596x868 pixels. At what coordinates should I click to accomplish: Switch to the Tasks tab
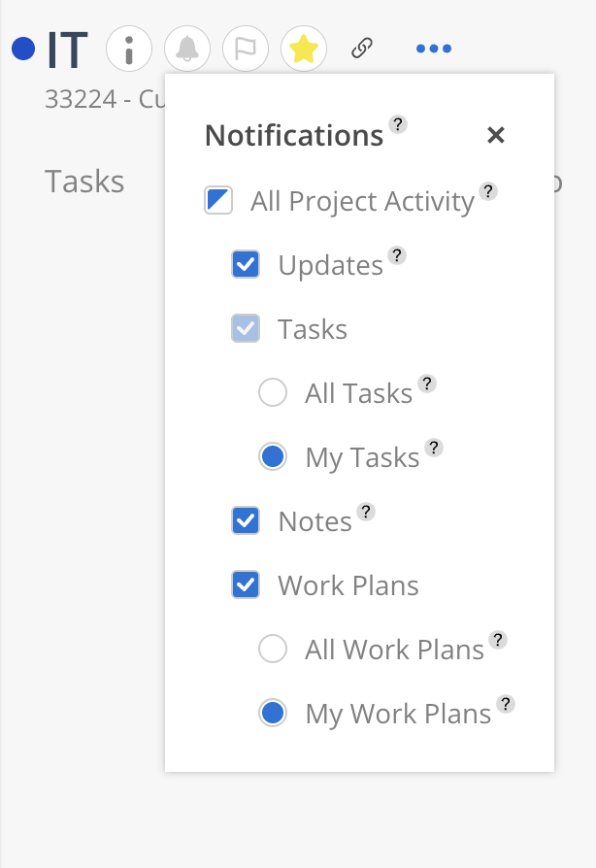(84, 182)
